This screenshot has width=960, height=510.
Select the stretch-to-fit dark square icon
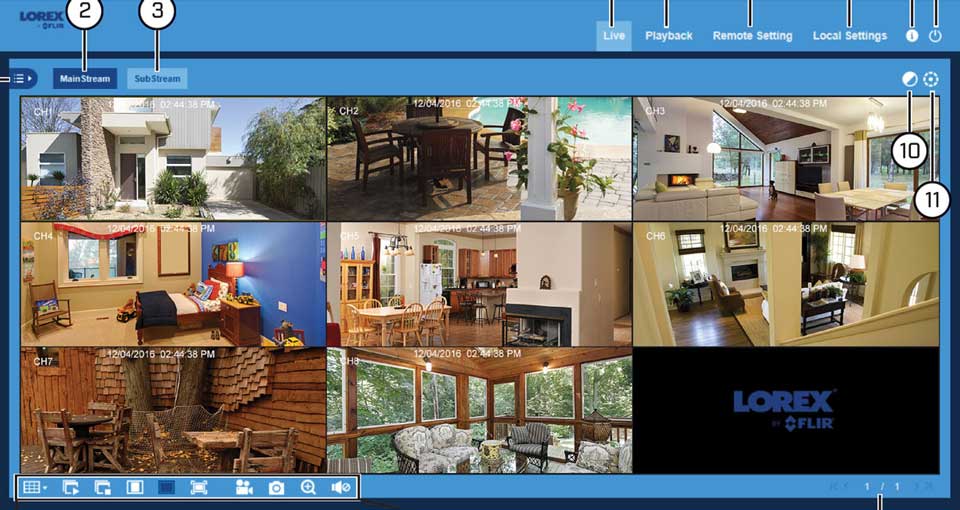coord(167,488)
